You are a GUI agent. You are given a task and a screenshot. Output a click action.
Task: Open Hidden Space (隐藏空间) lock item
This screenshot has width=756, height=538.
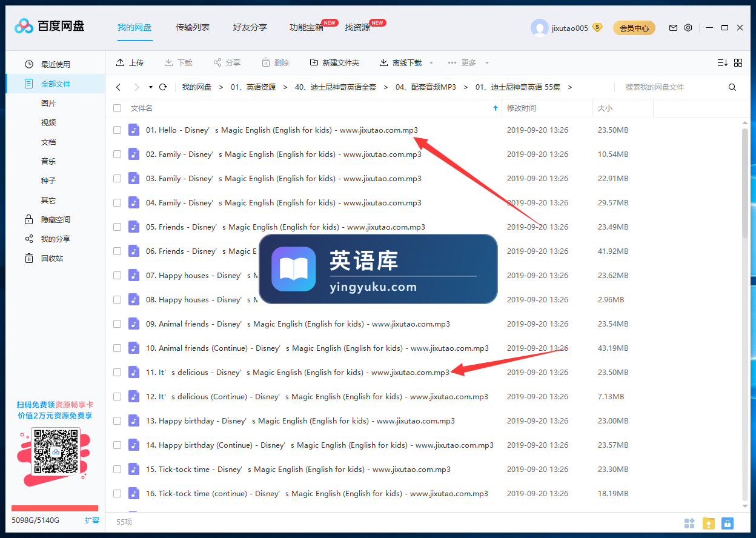pyautogui.click(x=55, y=219)
